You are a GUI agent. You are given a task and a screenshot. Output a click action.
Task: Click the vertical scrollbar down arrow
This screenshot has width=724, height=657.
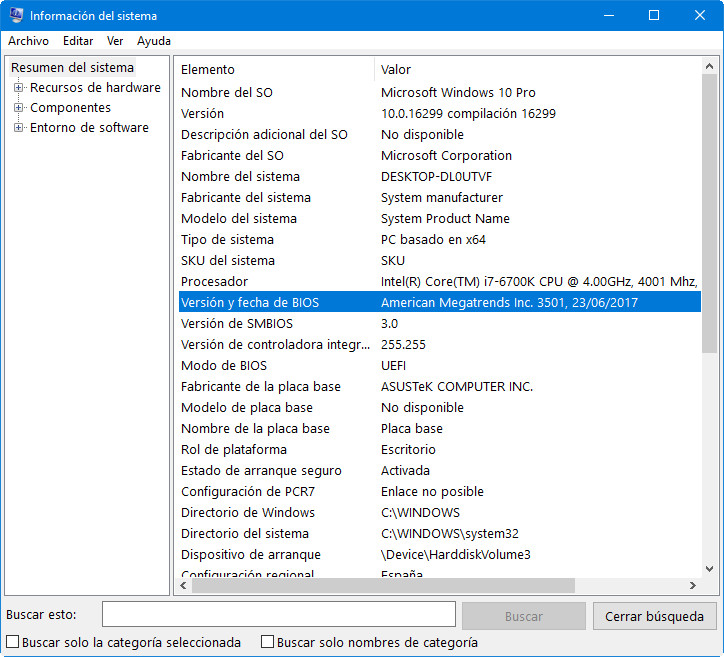[x=709, y=569]
